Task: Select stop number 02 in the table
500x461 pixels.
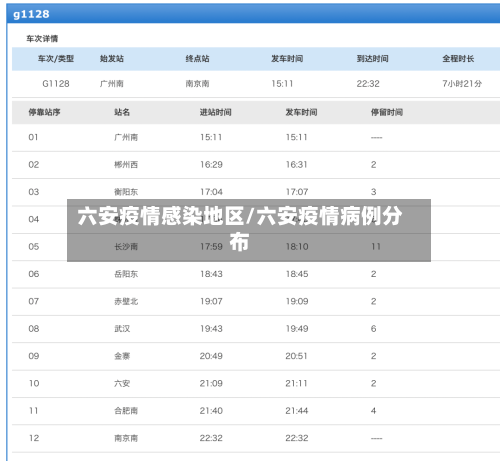Action: click(x=34, y=165)
